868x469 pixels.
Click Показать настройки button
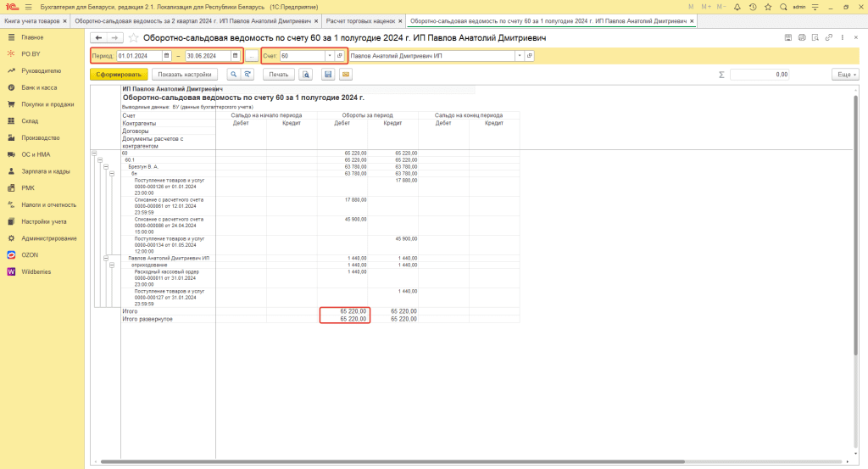tap(184, 74)
